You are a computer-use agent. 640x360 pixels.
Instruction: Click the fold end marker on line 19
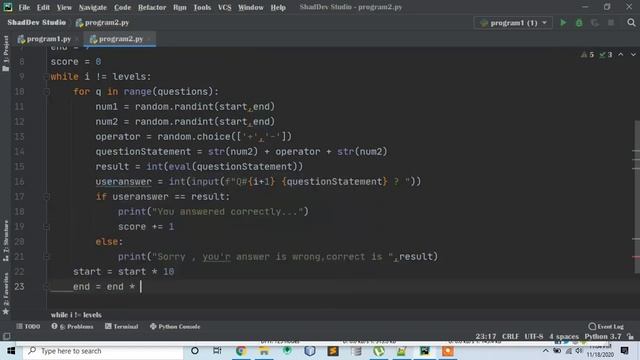46,227
